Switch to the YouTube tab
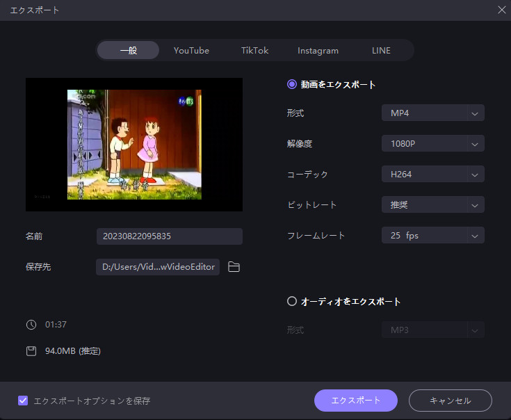This screenshot has width=511, height=420. coord(191,50)
